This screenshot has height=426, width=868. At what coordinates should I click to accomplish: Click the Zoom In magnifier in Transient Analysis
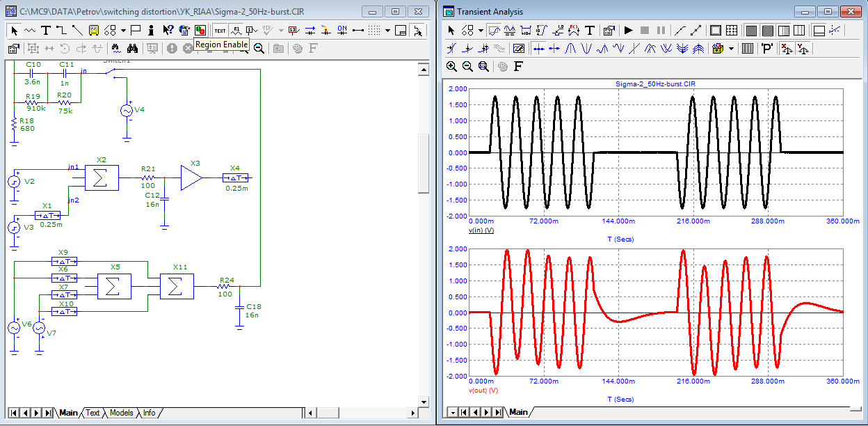coord(452,66)
